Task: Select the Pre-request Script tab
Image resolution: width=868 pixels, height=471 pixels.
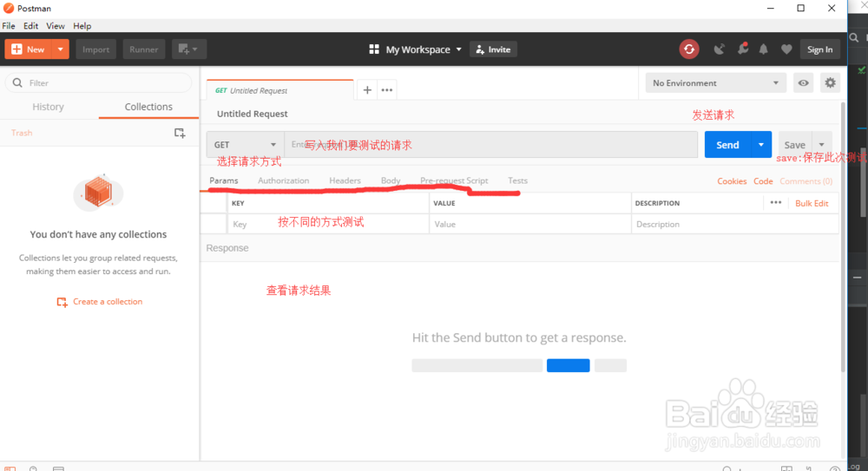Action: (x=454, y=180)
